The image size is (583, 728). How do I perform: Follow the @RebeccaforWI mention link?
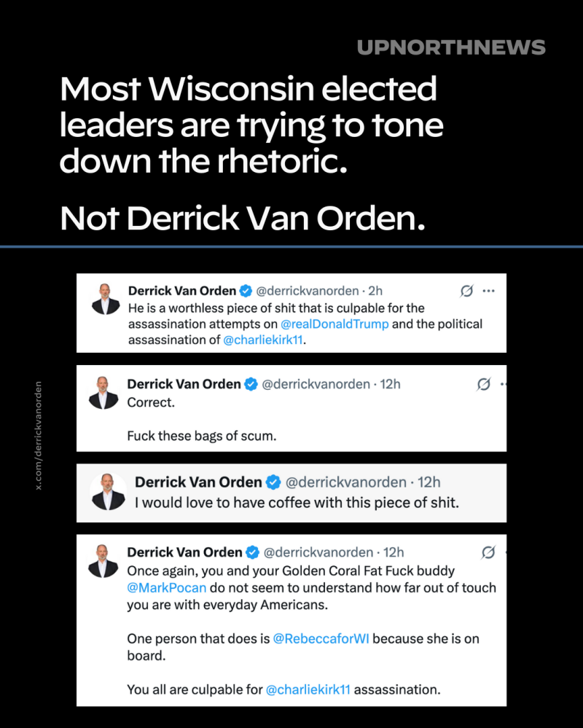tap(321, 638)
